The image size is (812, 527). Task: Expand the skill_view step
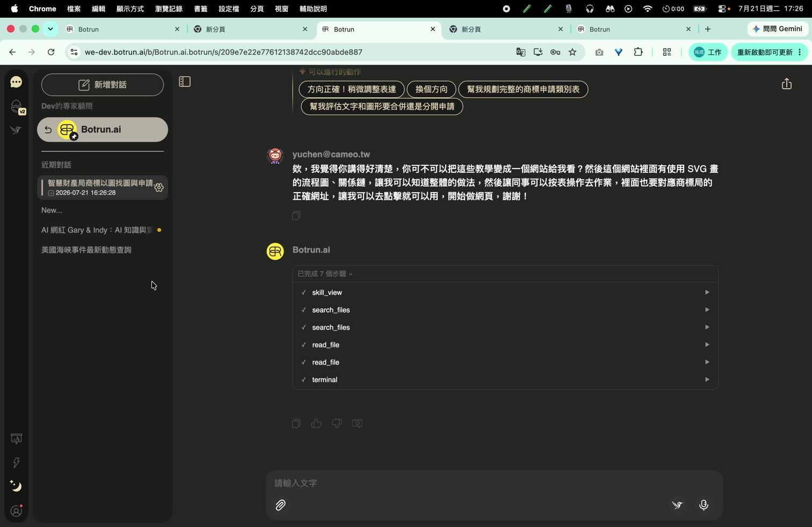click(505, 292)
